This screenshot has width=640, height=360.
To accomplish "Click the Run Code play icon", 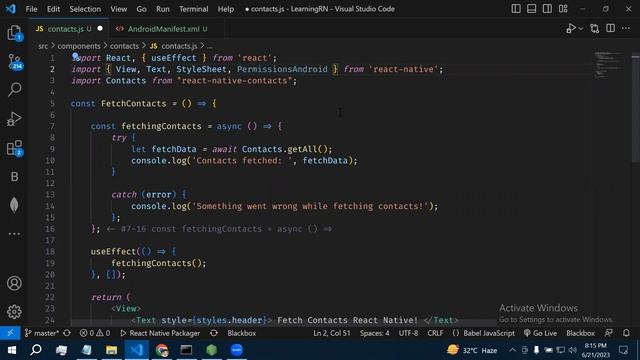I will pos(571,28).
